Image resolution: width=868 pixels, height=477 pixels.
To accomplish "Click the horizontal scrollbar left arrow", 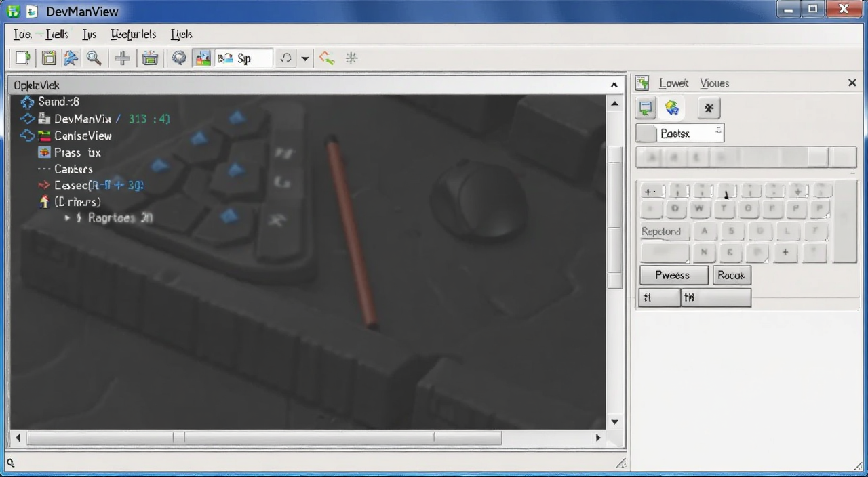I will pyautogui.click(x=18, y=438).
